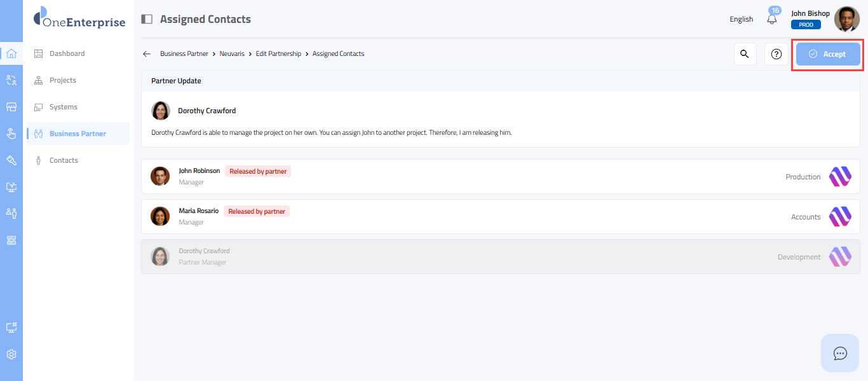Click the home icon in left rail

pyautogui.click(x=11, y=53)
